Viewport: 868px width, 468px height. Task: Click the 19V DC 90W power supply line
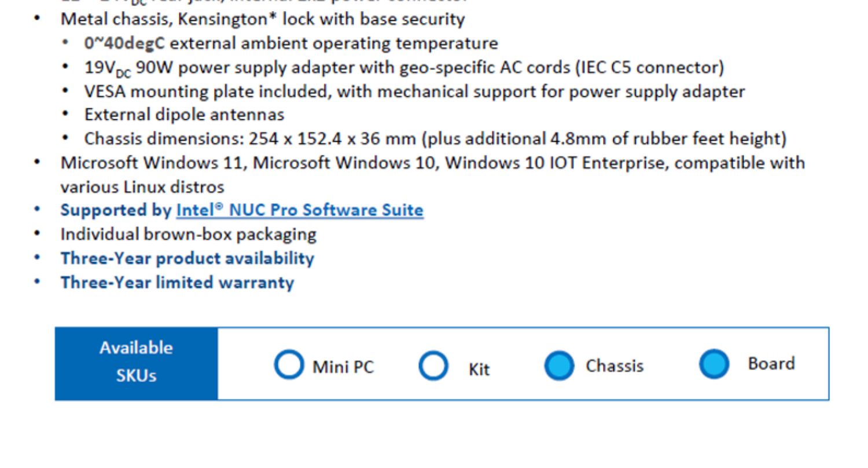point(404,68)
